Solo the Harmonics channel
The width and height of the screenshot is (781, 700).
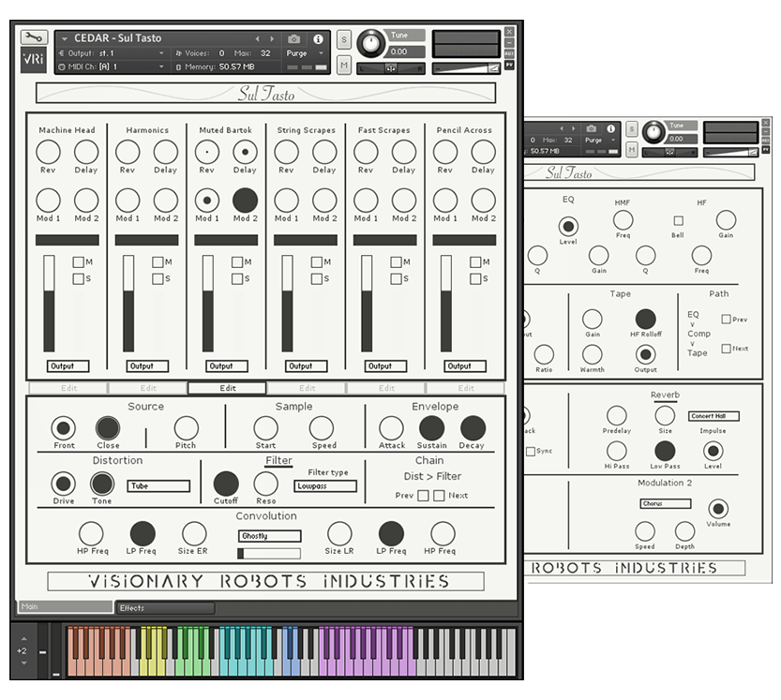point(158,278)
